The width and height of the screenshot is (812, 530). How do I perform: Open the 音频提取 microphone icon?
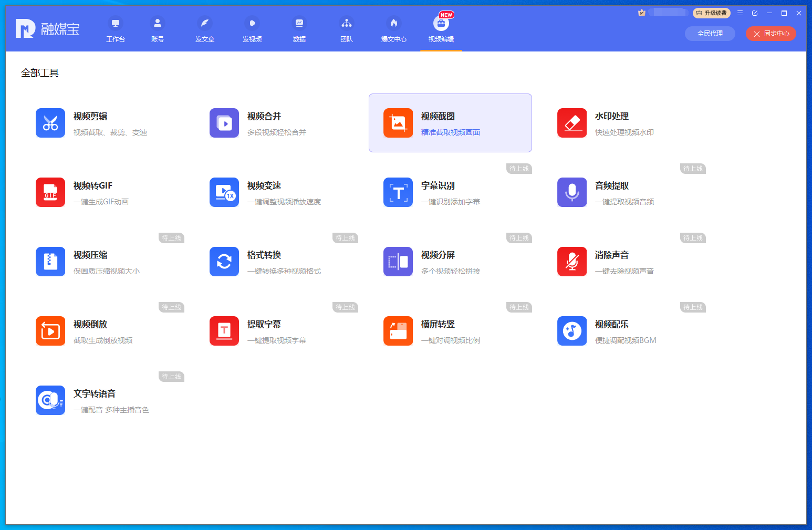point(572,192)
